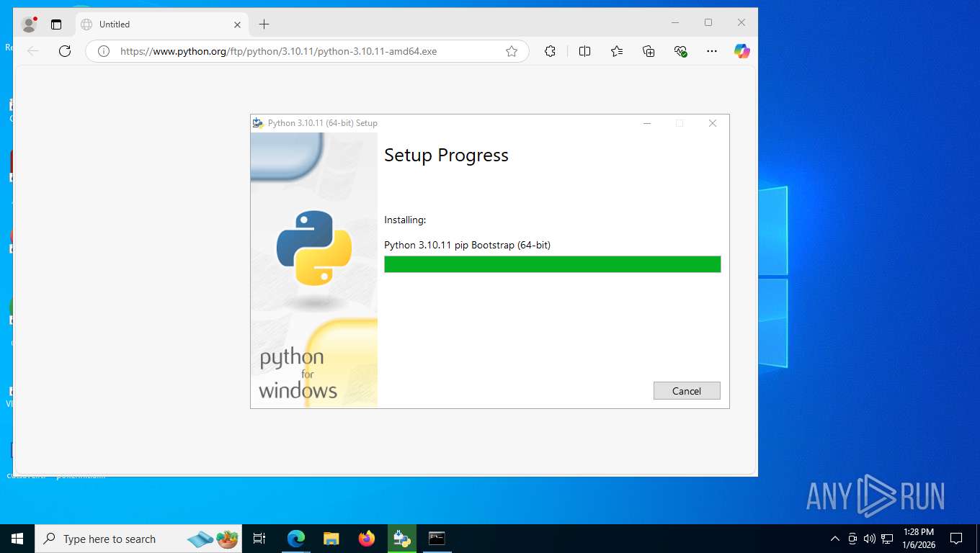
Task: Open network status in system tray
Action: pos(887,539)
